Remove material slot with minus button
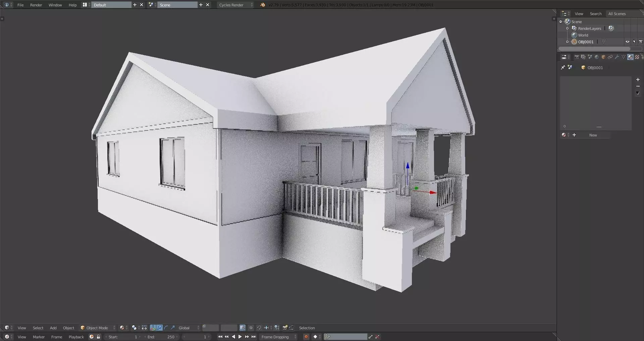Viewport: 644px width, 341px height. click(x=638, y=86)
